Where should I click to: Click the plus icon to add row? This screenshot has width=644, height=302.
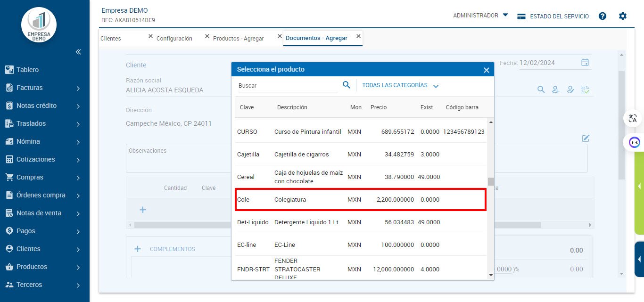(x=143, y=210)
